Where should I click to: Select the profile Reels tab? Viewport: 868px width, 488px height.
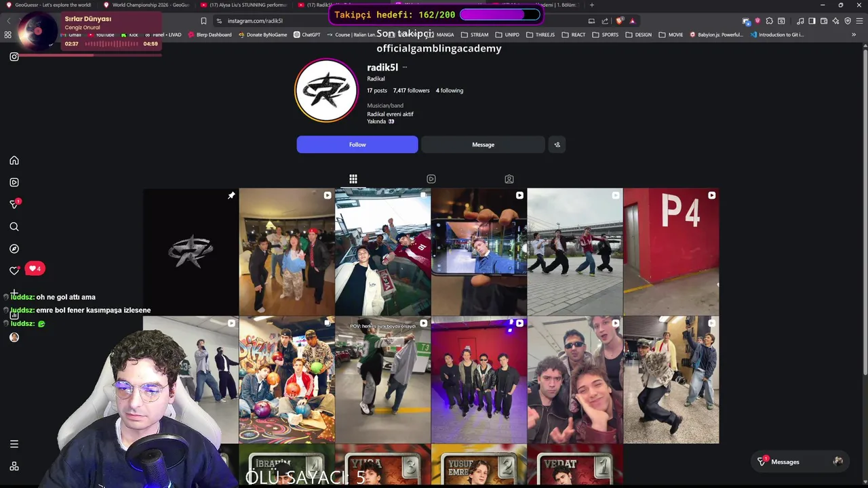pyautogui.click(x=431, y=179)
